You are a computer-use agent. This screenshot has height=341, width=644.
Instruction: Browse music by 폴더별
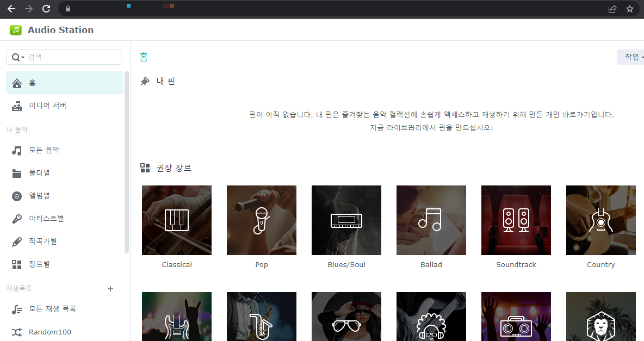click(x=65, y=173)
